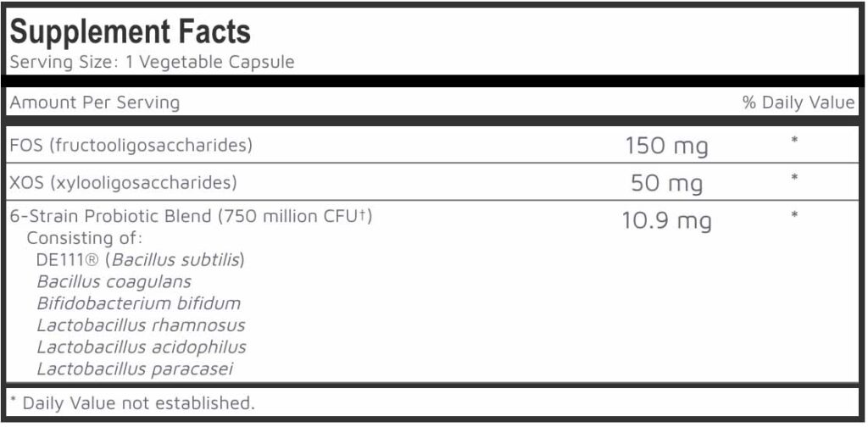Screen dimensions: 868x427
Task: Select the Lactobacillus acidophilus strain
Action: [142, 347]
